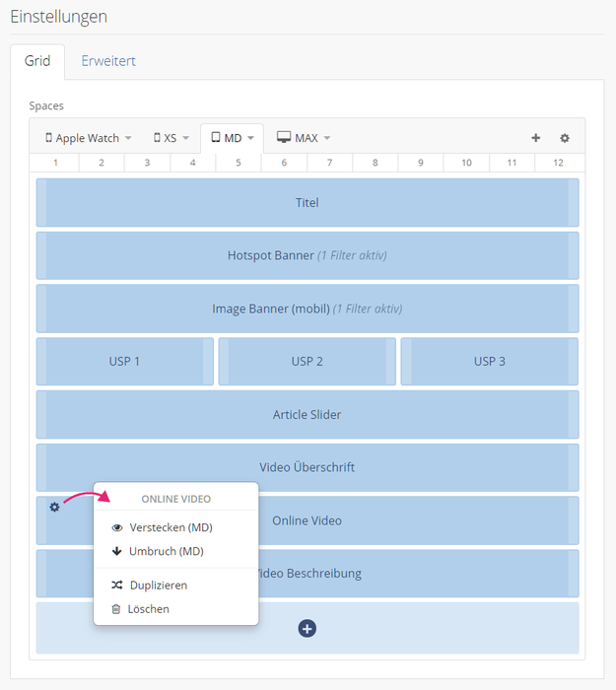Expand the Apple Watch dropdown arrow
The image size is (616, 690).
128,138
